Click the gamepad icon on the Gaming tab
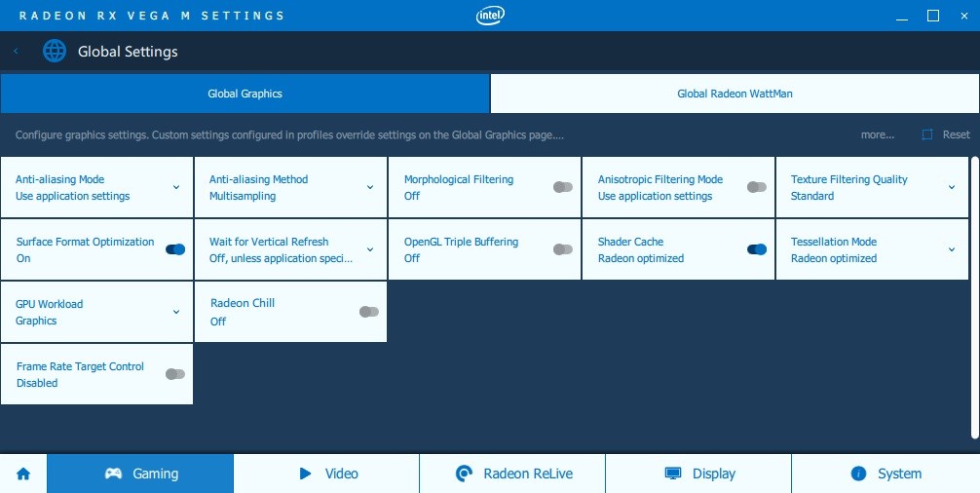Viewport: 980px width, 493px height. point(113,474)
